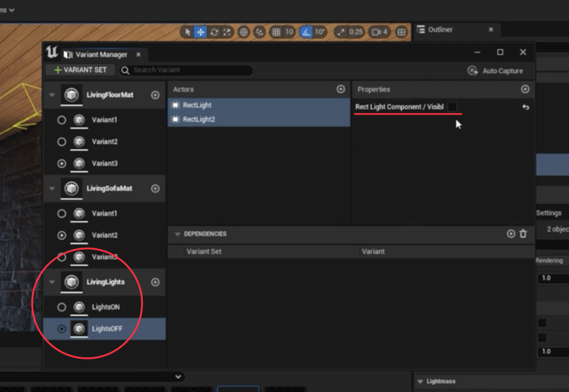The image size is (569, 392).
Task: Select the Variant Manager tab
Action: click(x=101, y=55)
